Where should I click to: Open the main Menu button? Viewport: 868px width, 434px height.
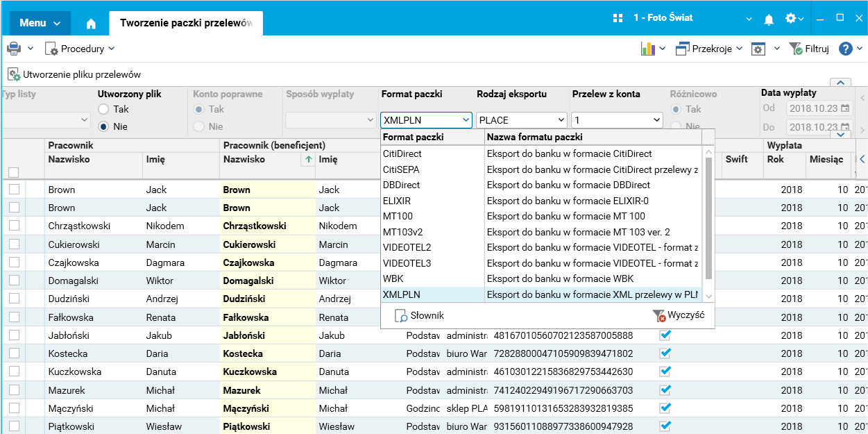40,23
